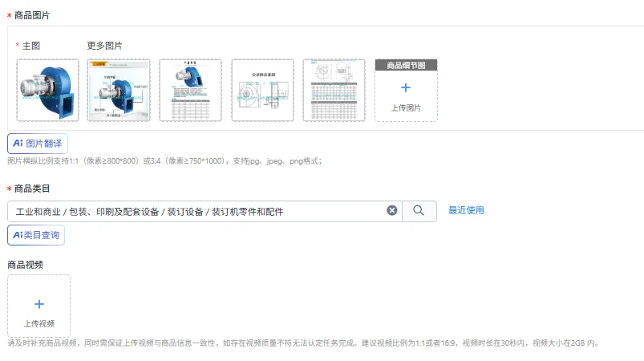Viewport: 644px width, 361px height.
Task: Focus the product category input field
Action: [x=205, y=212]
